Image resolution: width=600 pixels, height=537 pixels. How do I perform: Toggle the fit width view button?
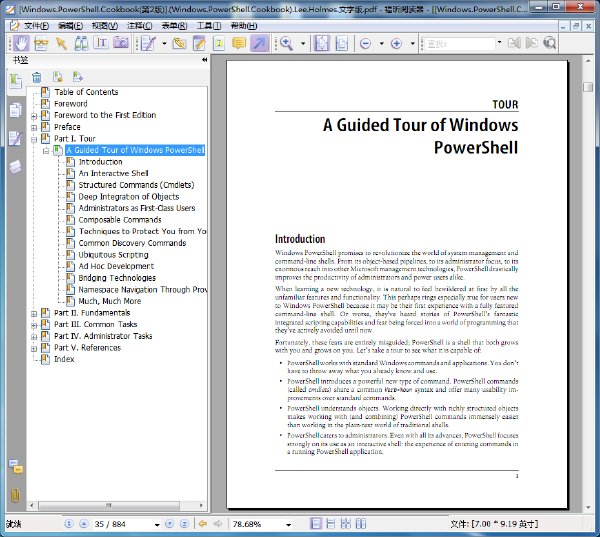(x=341, y=43)
